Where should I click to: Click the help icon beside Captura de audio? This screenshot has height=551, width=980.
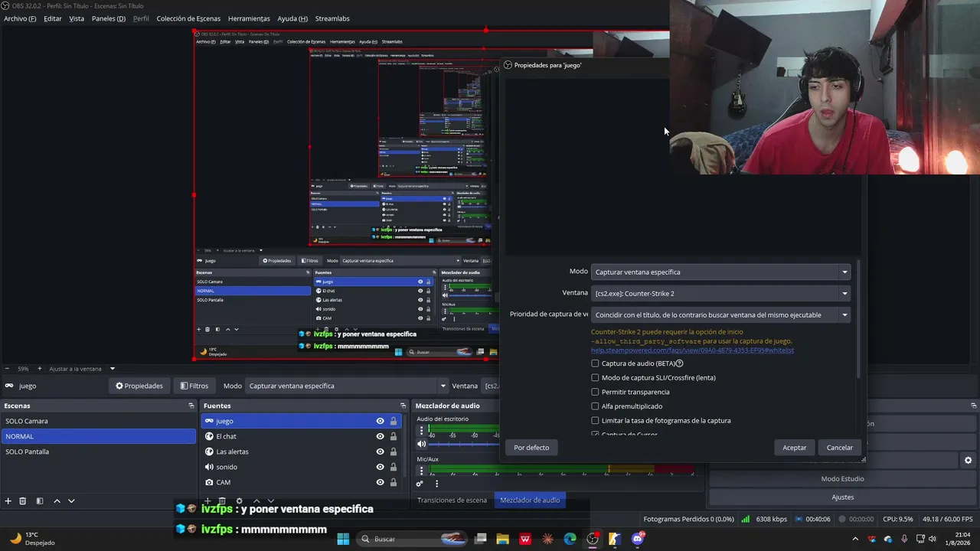coord(679,364)
